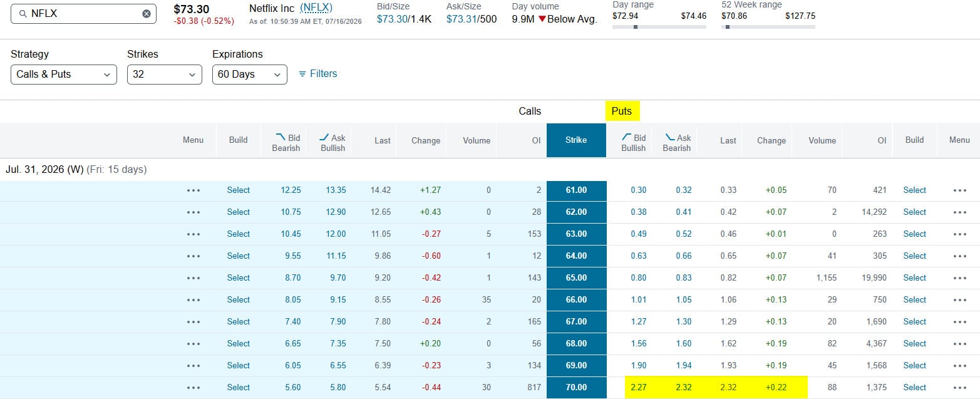The width and height of the screenshot is (980, 399).
Task: Open the NFLX ticker link
Action: click(x=316, y=8)
